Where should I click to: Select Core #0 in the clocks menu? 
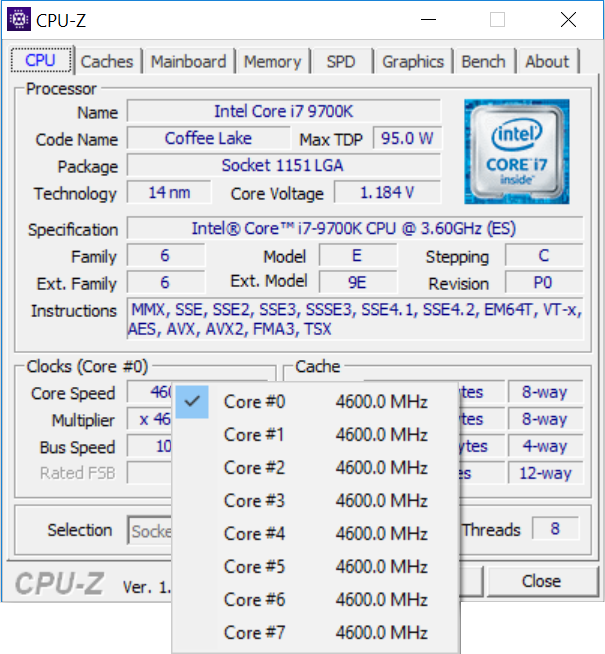316,402
